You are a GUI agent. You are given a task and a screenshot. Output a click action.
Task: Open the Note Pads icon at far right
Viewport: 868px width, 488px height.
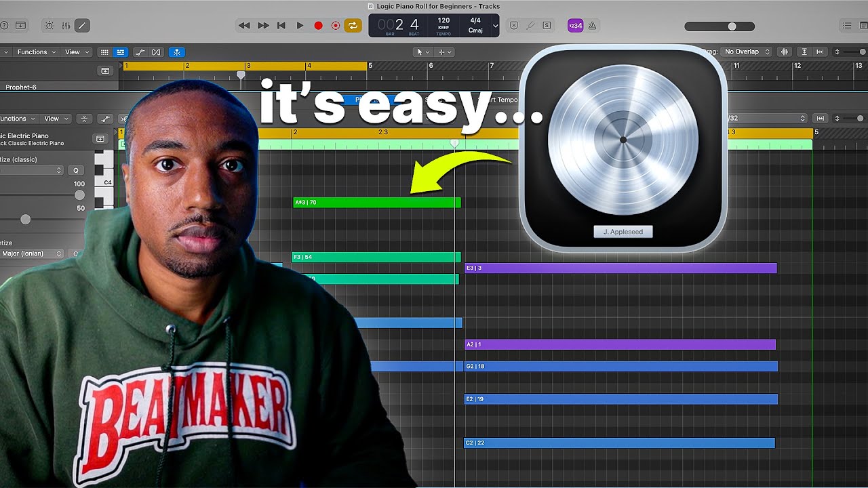point(865,26)
